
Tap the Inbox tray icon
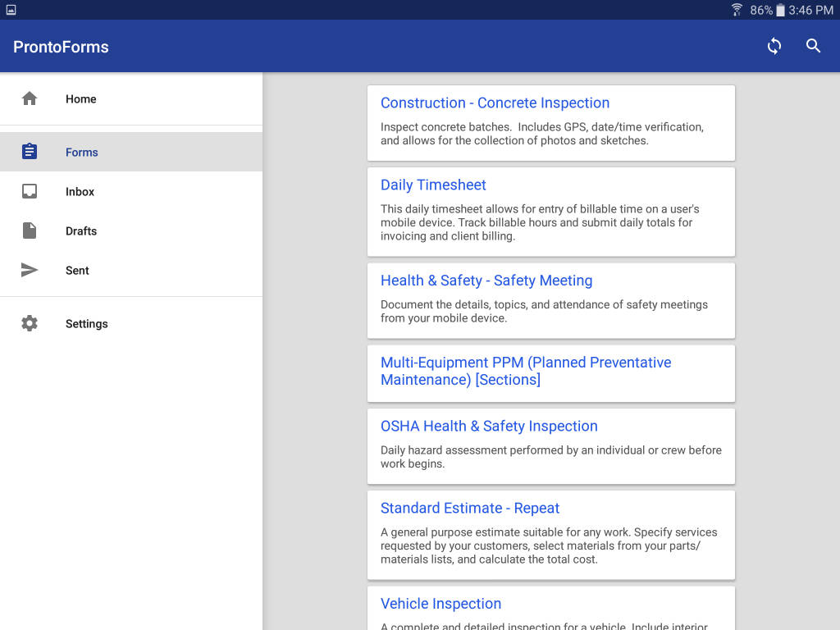pos(30,191)
